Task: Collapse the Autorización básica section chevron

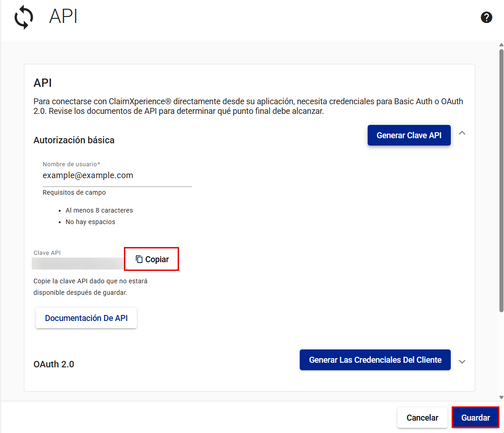Action: point(462,133)
